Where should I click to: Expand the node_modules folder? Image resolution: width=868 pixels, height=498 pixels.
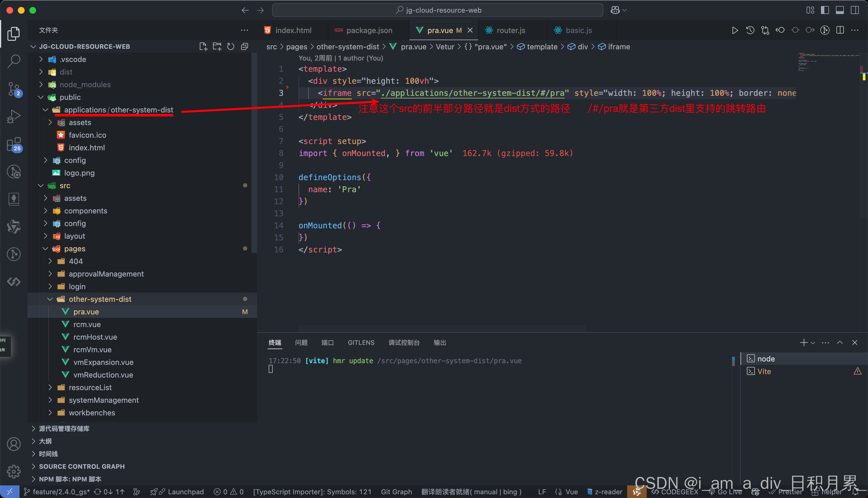pyautogui.click(x=85, y=84)
